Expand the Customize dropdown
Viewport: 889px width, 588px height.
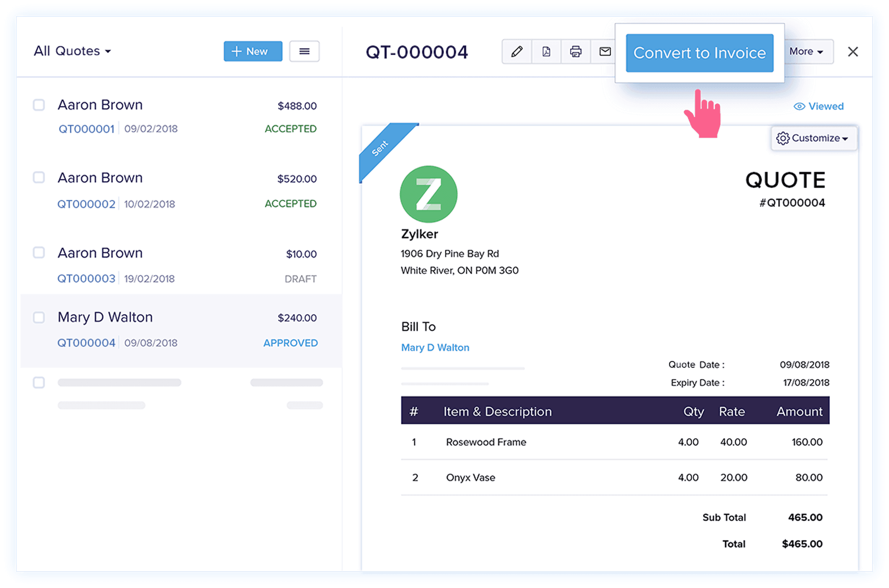tap(813, 138)
